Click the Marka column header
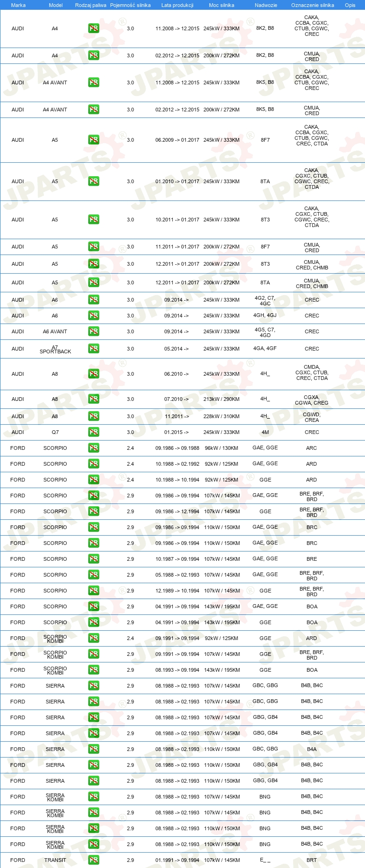365x868 pixels. [18, 5]
